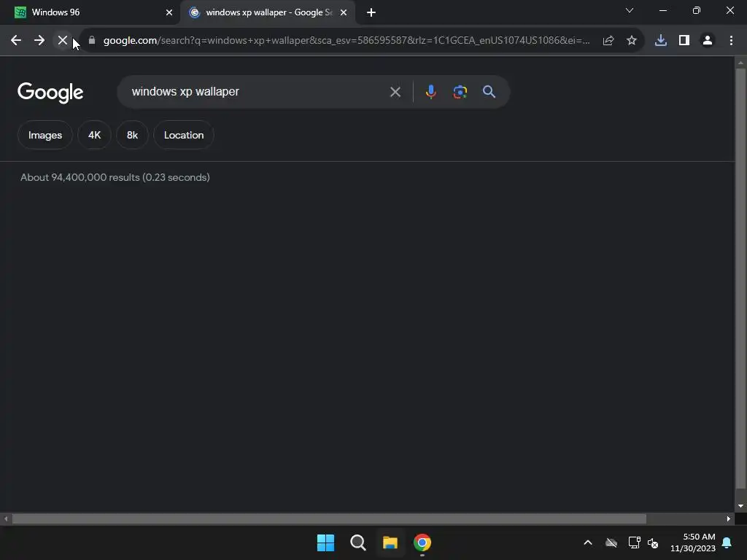Click the horizontal scrollbar right arrow
Viewport: 747px width, 560px height.
[x=729, y=518]
